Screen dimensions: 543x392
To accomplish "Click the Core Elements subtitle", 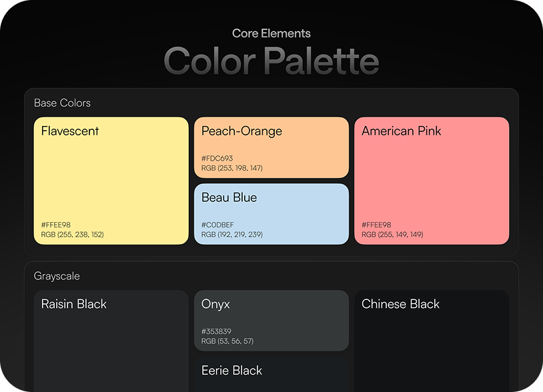I will 271,33.
